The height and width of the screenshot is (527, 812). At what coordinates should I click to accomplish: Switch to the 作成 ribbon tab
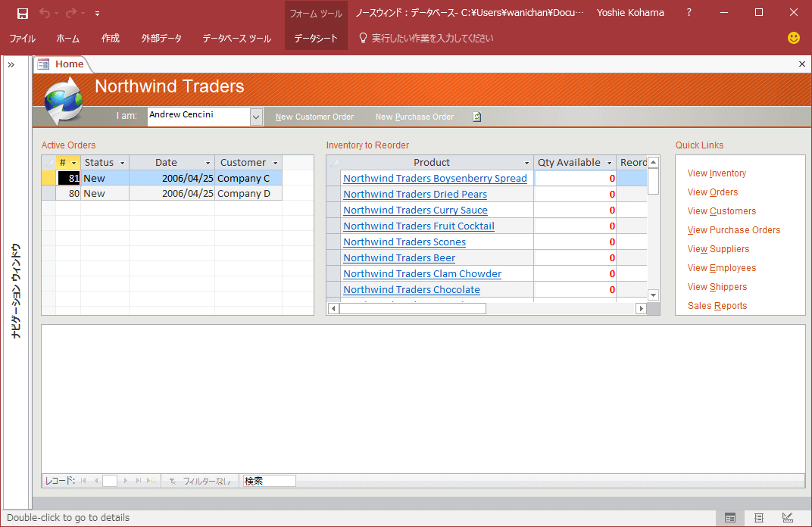tap(111, 39)
